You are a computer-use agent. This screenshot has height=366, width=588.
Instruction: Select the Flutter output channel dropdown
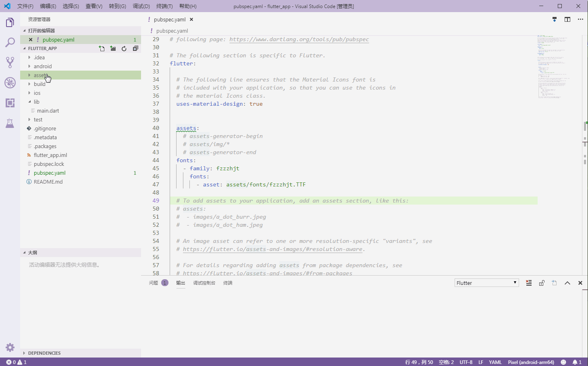(486, 283)
